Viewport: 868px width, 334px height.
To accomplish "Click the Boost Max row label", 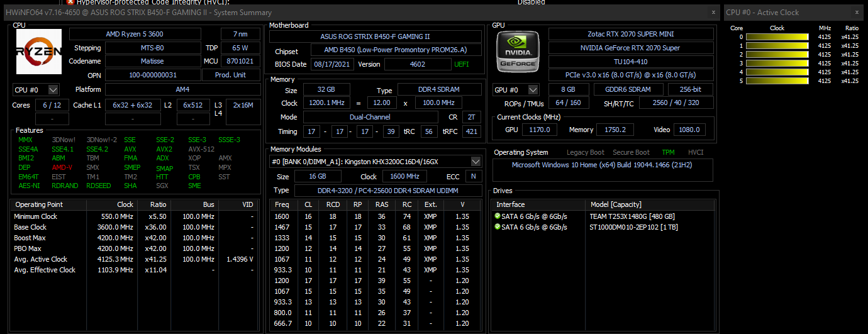I will [30, 238].
